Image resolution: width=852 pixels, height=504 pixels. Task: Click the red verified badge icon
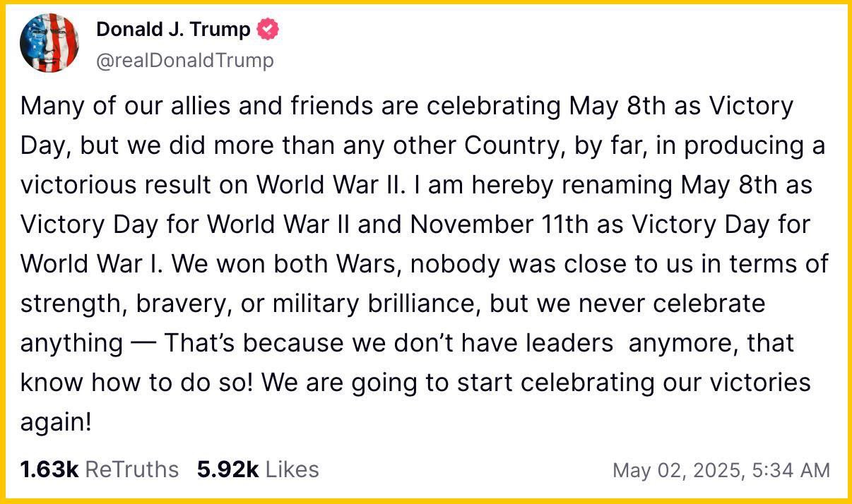pyautogui.click(x=268, y=30)
